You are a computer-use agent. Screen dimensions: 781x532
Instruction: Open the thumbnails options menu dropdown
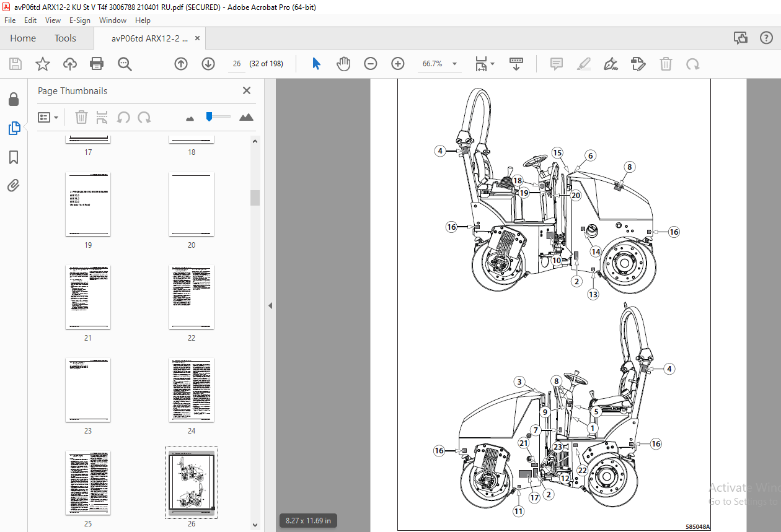[48, 117]
